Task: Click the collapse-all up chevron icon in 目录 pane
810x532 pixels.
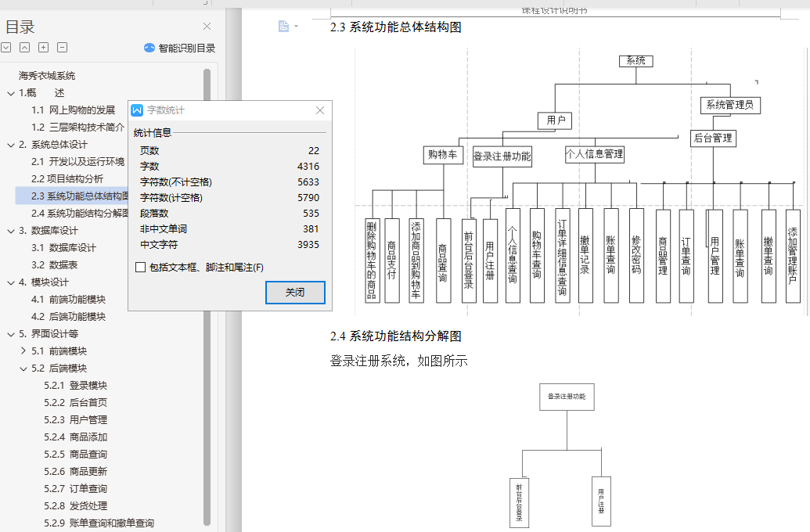Action: [x=24, y=48]
